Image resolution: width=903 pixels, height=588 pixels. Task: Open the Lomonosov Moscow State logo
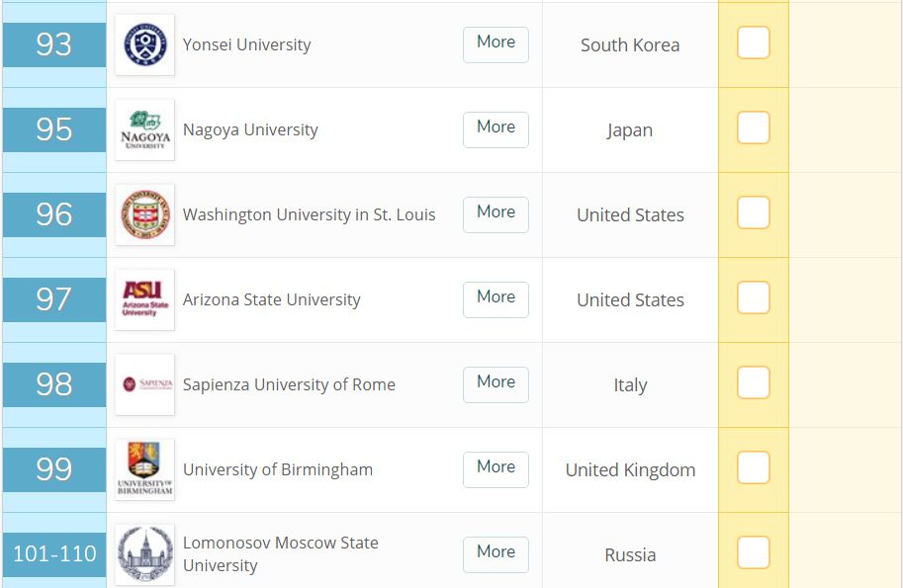coord(144,554)
